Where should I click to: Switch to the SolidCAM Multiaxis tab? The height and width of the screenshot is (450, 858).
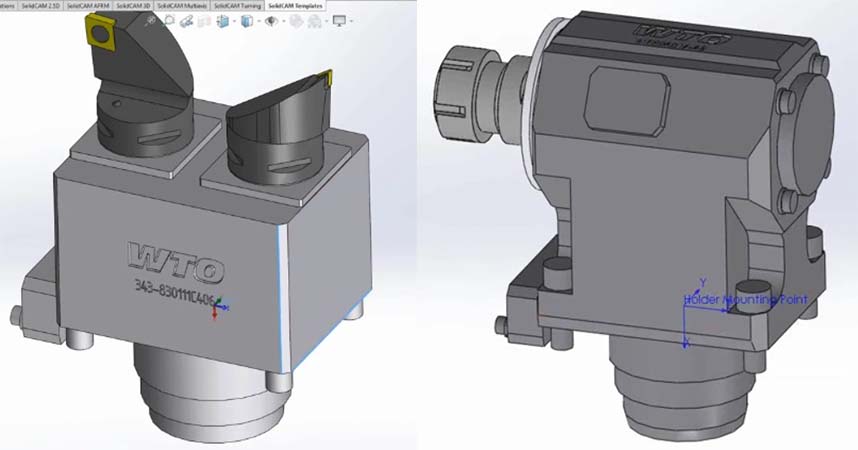pos(182,5)
